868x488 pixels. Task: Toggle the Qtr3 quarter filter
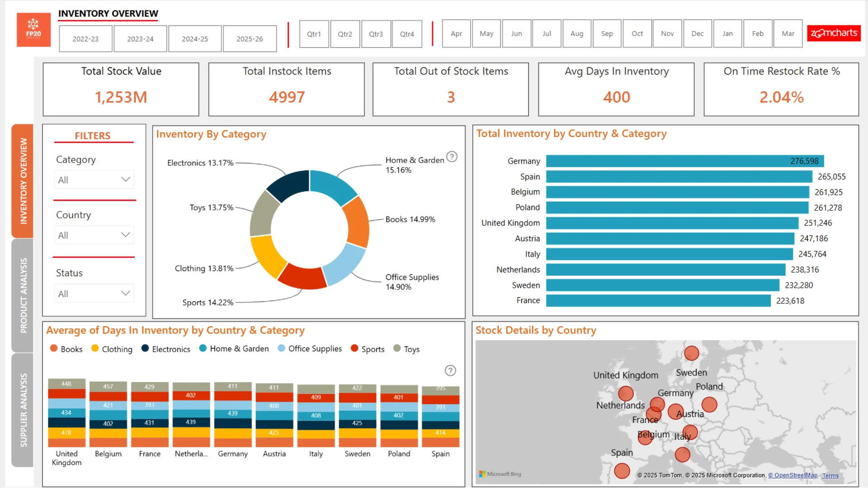[376, 34]
